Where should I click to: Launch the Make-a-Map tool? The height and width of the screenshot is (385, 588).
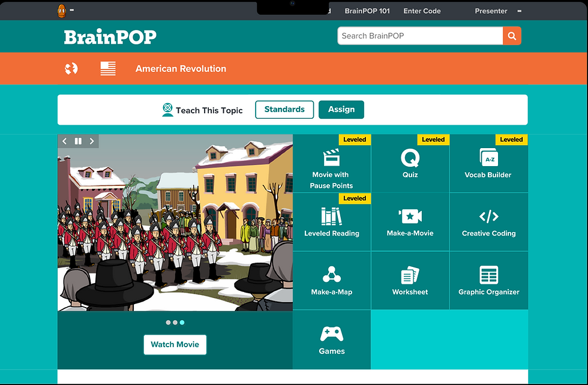tap(331, 281)
